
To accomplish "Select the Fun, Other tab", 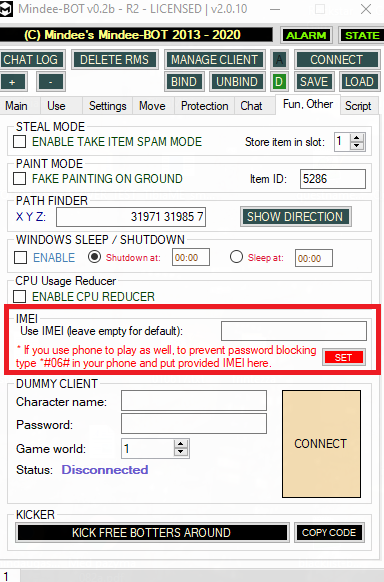I will point(308,104).
